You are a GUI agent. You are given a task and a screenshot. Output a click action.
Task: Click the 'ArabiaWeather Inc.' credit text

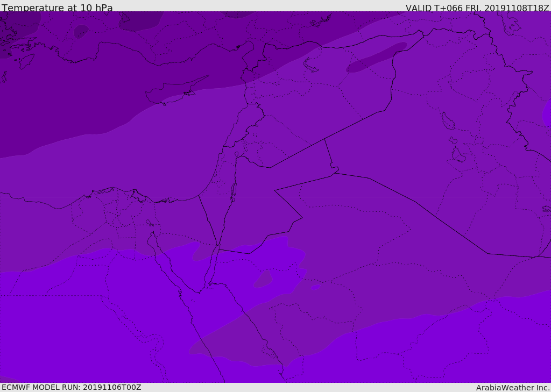(x=513, y=388)
